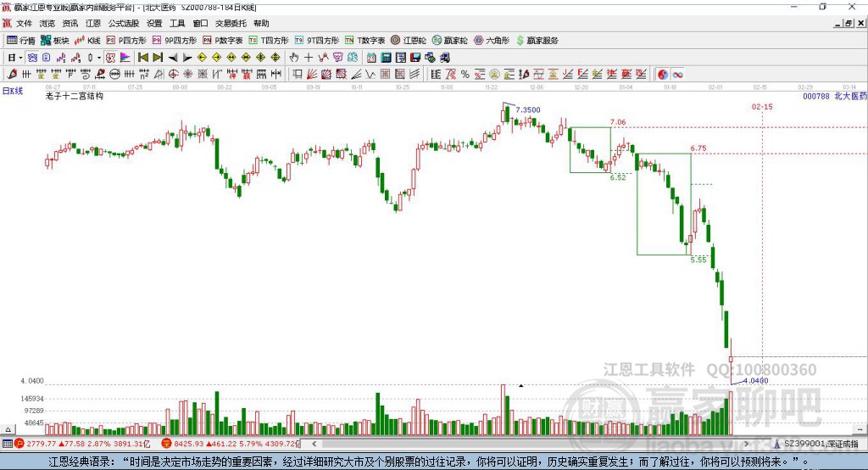
Task: Open the P数字表 tool
Action: pyautogui.click(x=223, y=41)
